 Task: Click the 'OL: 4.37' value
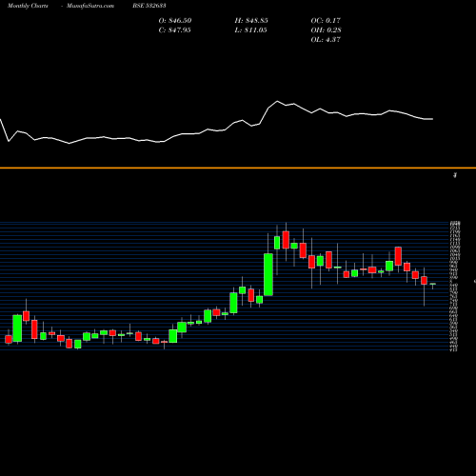[326, 40]
